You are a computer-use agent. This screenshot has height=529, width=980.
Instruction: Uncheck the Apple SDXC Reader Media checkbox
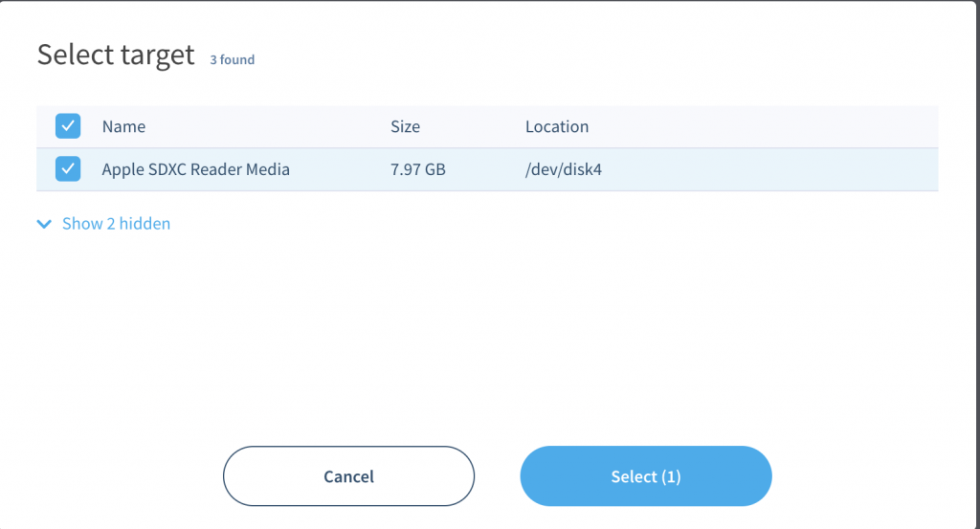pos(68,168)
